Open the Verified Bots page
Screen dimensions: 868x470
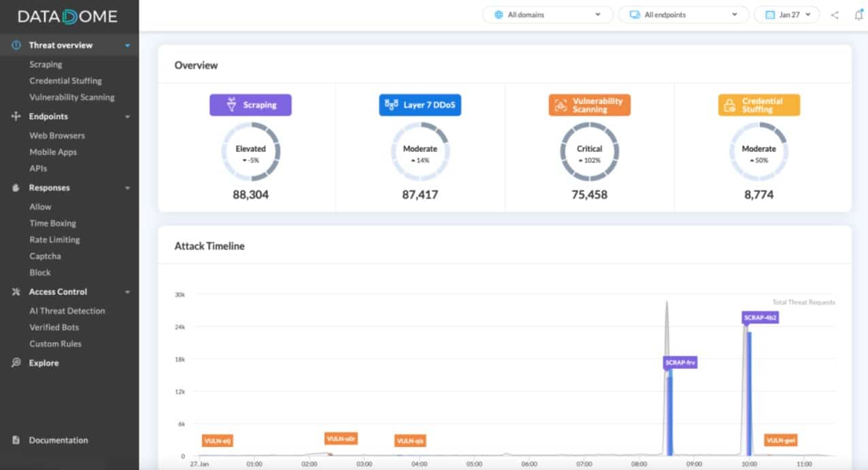[52, 327]
